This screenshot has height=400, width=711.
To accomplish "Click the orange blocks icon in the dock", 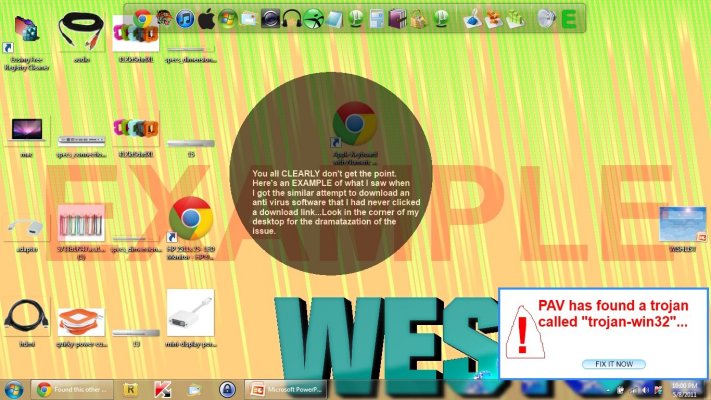I will coord(494,20).
